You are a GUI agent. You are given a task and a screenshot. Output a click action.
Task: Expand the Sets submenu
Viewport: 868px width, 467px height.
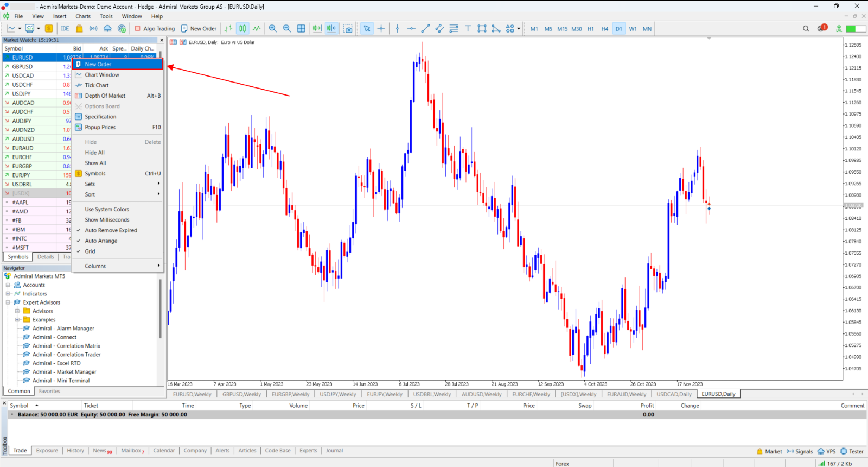tap(118, 184)
